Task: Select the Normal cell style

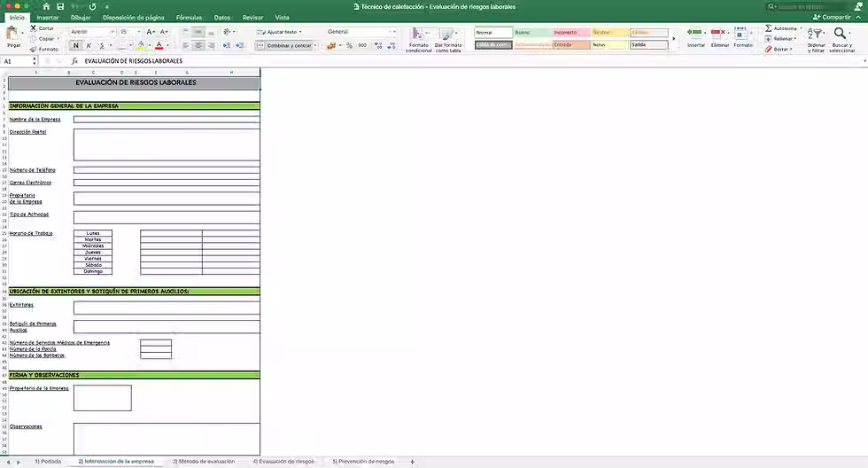Action: coord(493,32)
